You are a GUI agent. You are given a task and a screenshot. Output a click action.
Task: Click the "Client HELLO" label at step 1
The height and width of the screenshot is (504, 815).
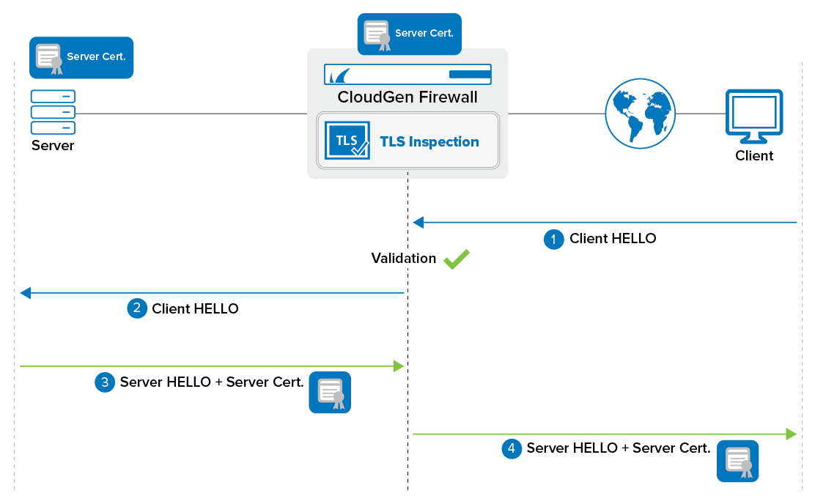pos(613,239)
